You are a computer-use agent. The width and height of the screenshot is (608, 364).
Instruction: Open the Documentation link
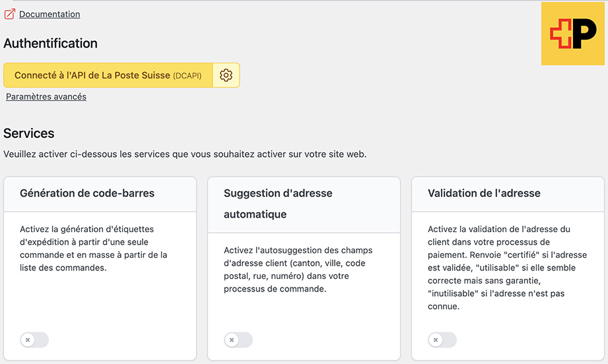(x=50, y=14)
